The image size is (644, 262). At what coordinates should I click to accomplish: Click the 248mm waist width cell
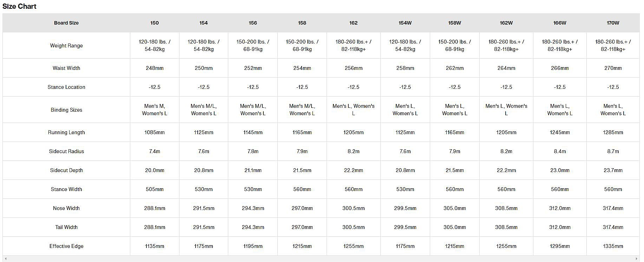(x=155, y=68)
